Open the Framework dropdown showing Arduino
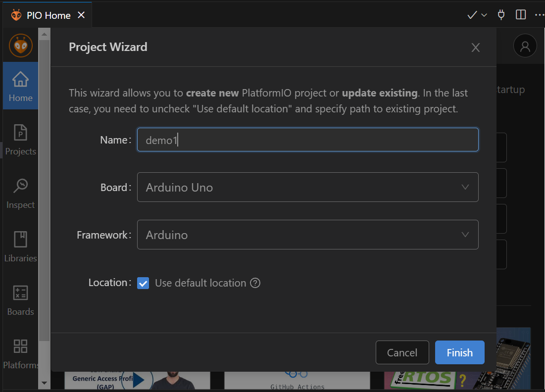This screenshot has width=545, height=392. [x=307, y=235]
